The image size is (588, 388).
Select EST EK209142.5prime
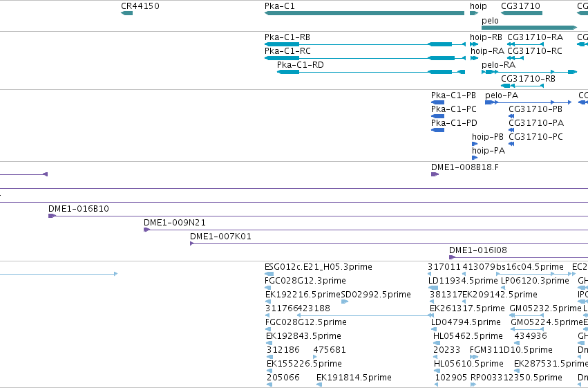point(464,302)
